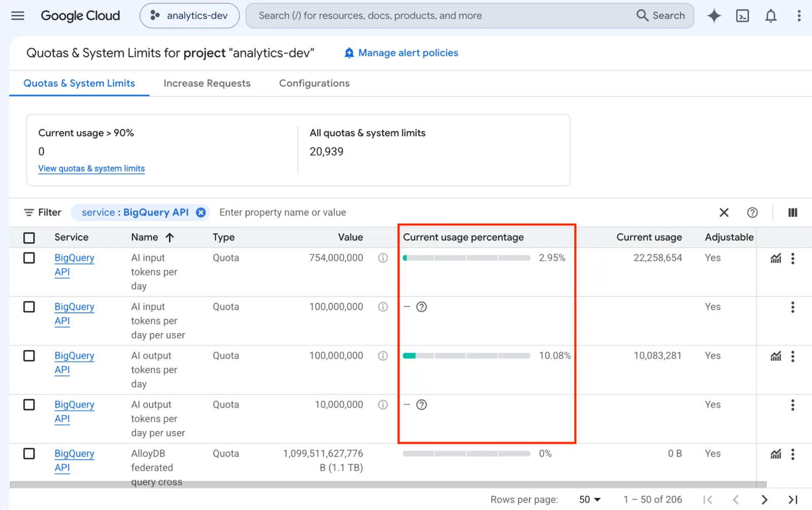Sort by Name column ascending arrow
This screenshot has height=510, width=812.
[x=170, y=237]
